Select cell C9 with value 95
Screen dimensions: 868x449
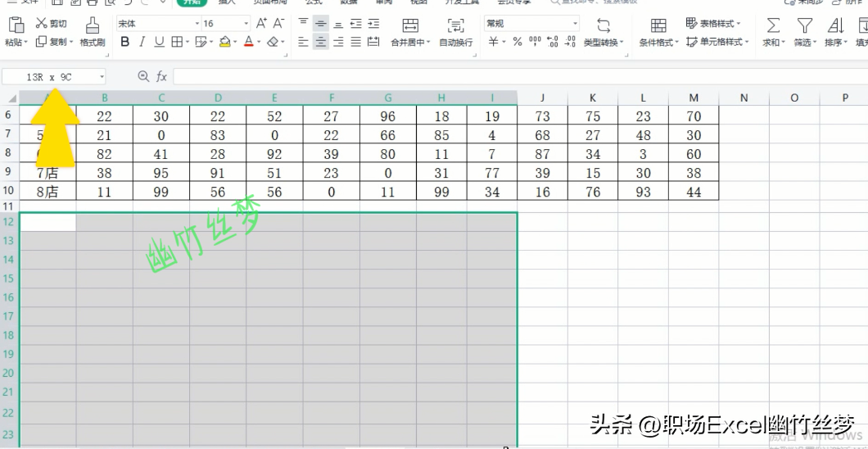point(161,173)
